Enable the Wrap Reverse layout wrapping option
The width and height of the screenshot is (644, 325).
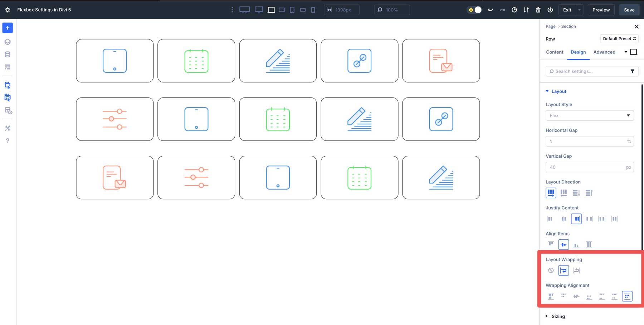coord(576,271)
